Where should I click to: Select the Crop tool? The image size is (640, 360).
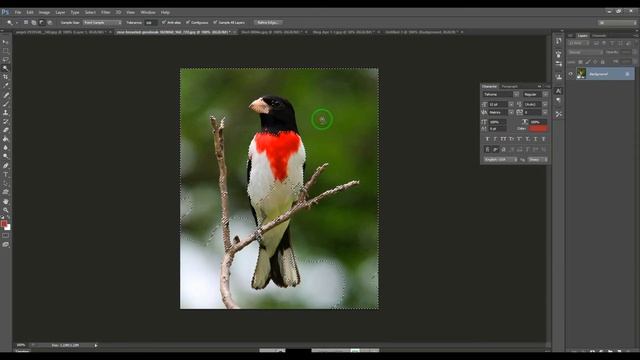5,77
